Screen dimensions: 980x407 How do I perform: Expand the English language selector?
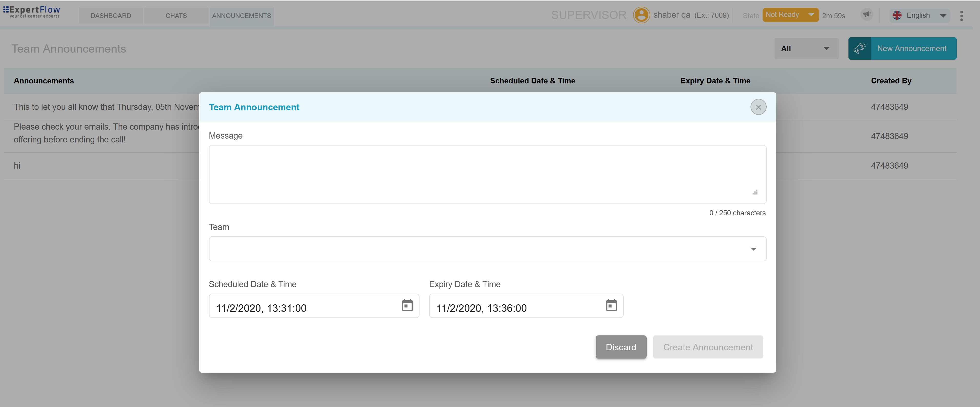pyautogui.click(x=943, y=16)
